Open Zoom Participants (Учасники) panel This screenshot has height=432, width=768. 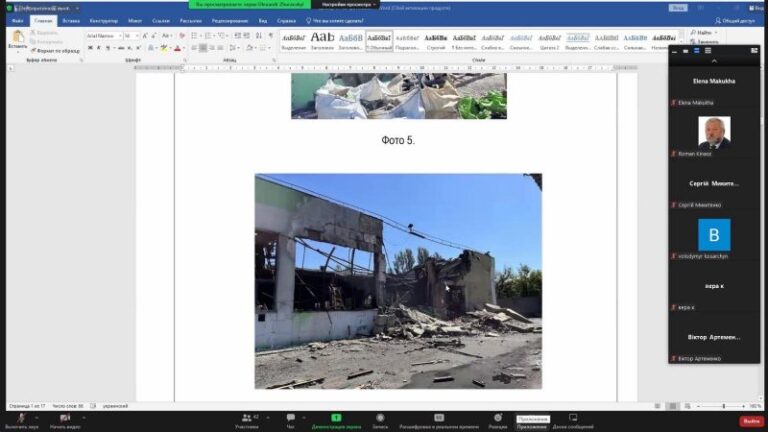coord(246,418)
